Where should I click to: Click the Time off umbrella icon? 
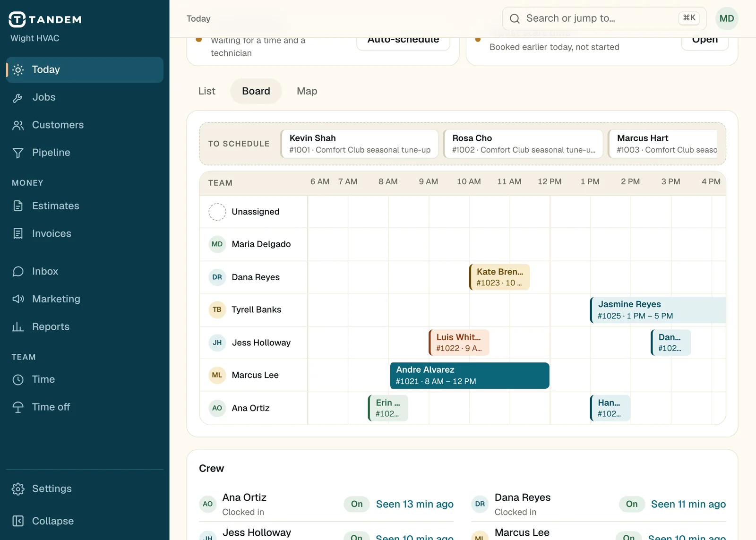click(x=18, y=407)
